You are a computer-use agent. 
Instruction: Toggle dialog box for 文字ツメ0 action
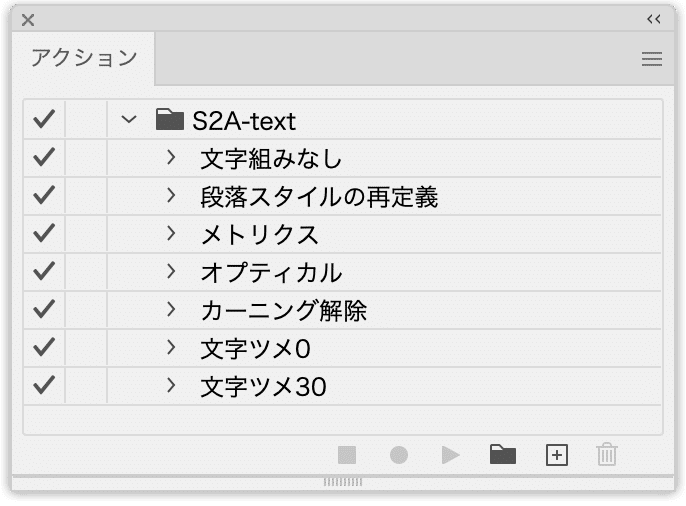click(x=86, y=348)
